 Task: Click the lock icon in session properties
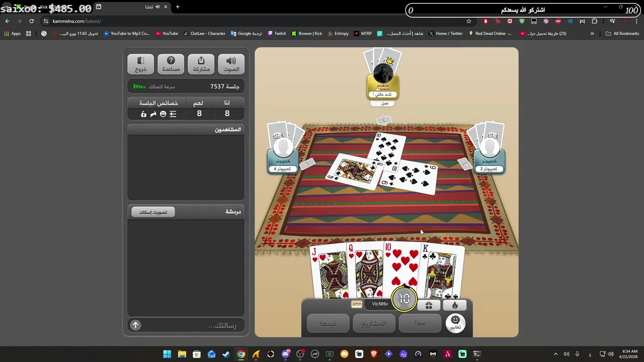143,114
